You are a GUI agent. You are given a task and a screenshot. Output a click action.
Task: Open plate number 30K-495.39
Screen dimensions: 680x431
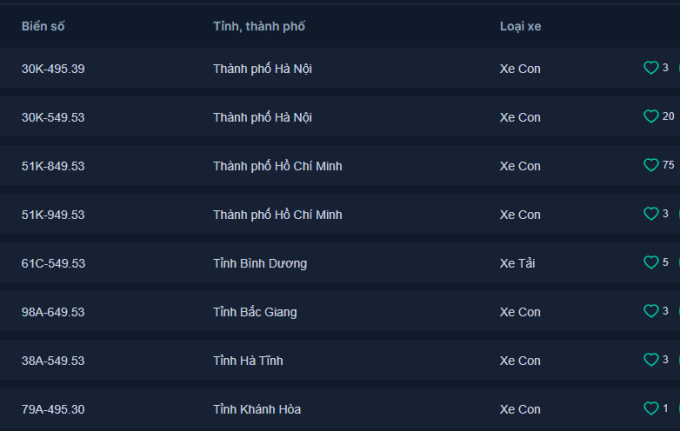click(x=53, y=69)
